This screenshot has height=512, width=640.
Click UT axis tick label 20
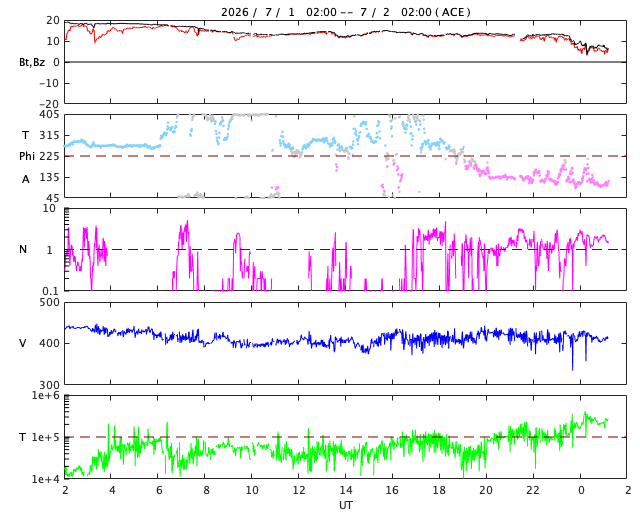486,490
